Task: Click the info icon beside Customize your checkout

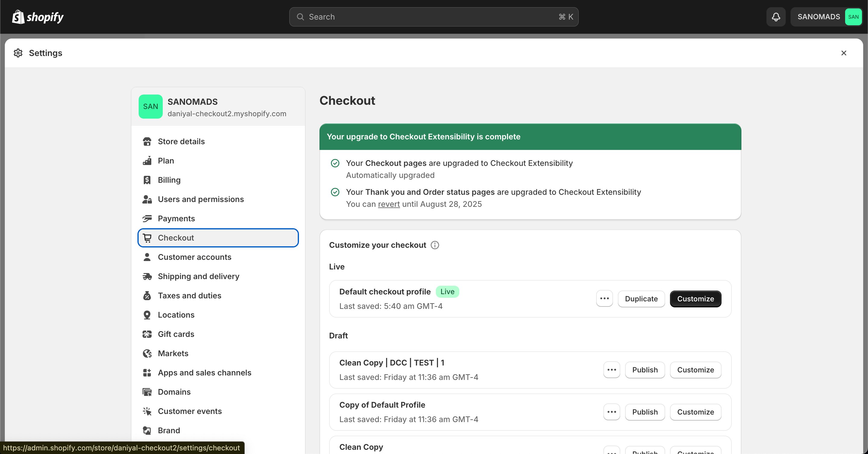Action: (435, 245)
